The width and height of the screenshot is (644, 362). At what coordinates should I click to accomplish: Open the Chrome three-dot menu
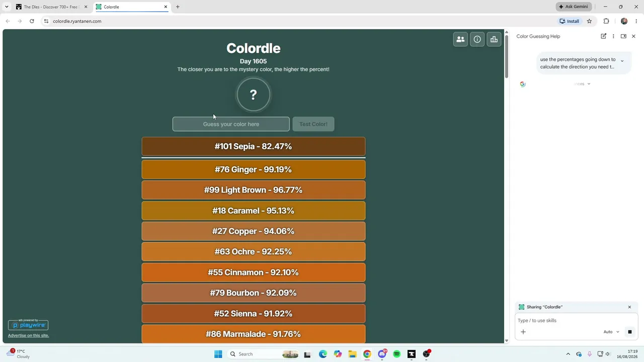[x=636, y=21]
